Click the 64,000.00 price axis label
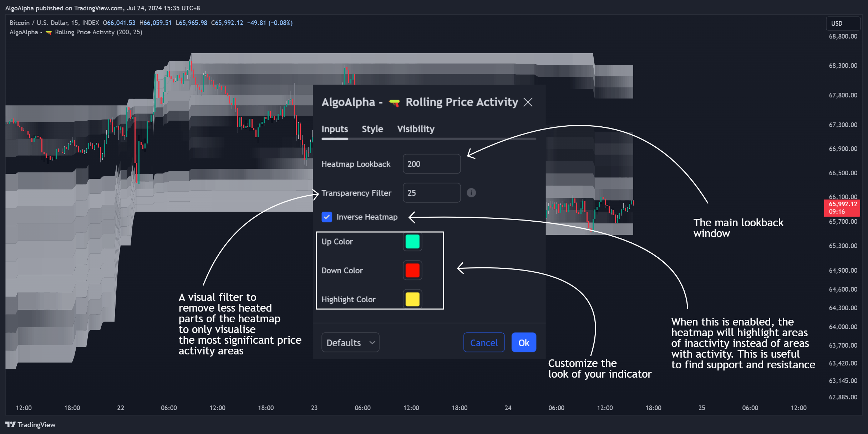The image size is (868, 434). pos(843,327)
